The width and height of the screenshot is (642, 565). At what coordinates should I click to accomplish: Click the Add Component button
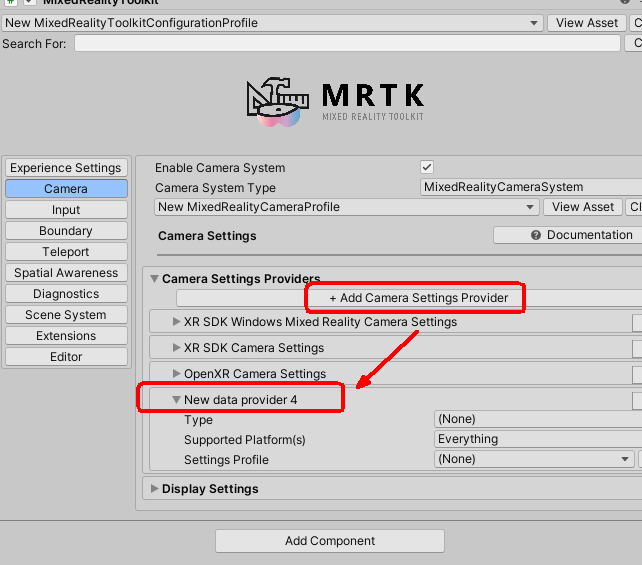click(330, 541)
